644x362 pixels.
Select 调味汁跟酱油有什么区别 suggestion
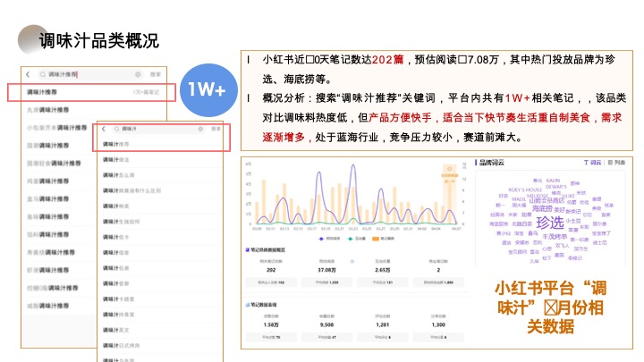(131, 191)
